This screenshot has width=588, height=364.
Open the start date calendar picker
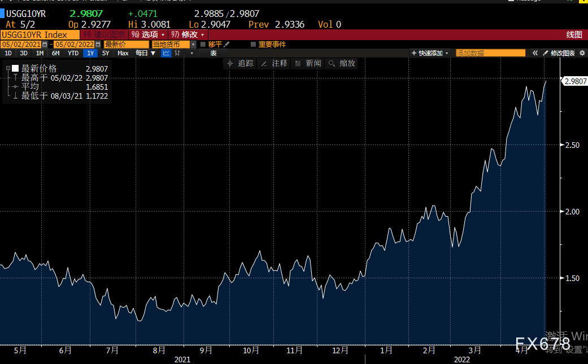click(x=45, y=44)
